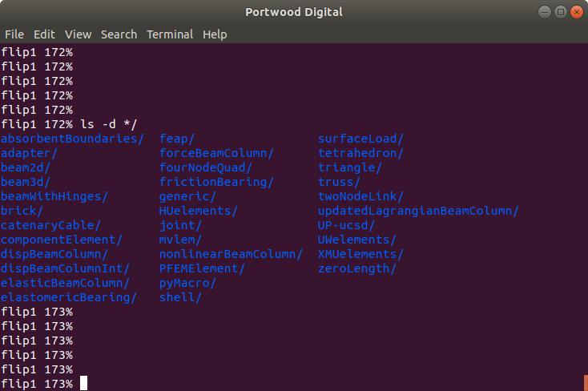
Task: Click the "ls -d */" command text
Action: (108, 124)
